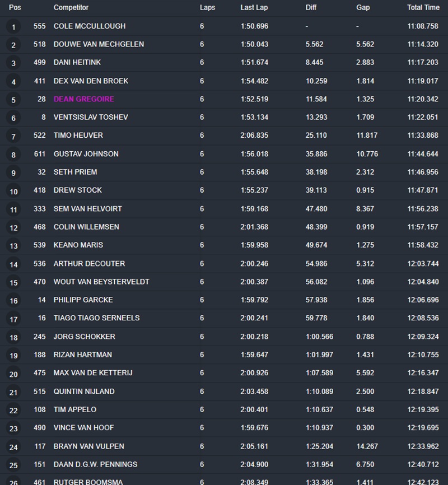Click the position 5 circle badge
Screen dimensions: 448x485
coord(13,100)
